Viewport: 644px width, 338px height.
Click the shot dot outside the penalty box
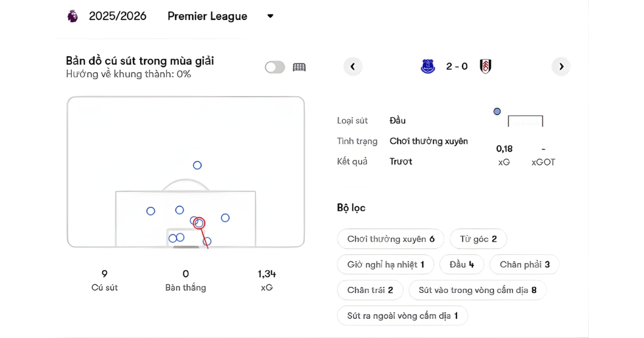click(x=197, y=165)
